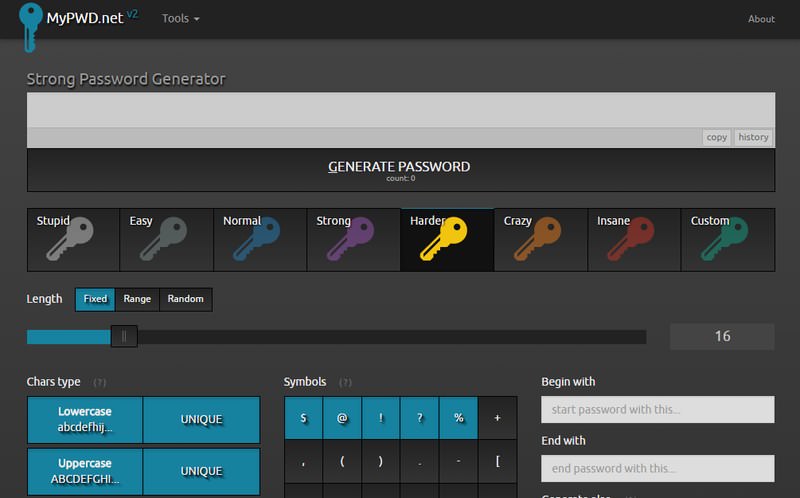Image resolution: width=800 pixels, height=498 pixels.
Task: Select the Easy key preset
Action: [166, 240]
